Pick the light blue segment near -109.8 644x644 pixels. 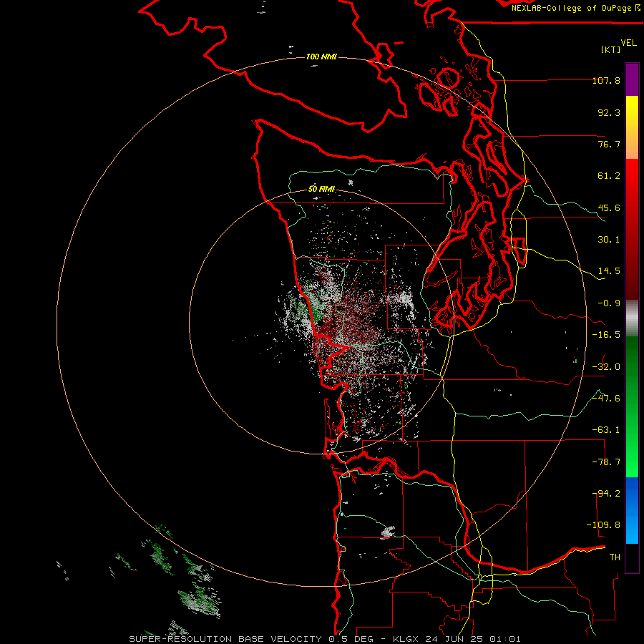click(x=632, y=527)
